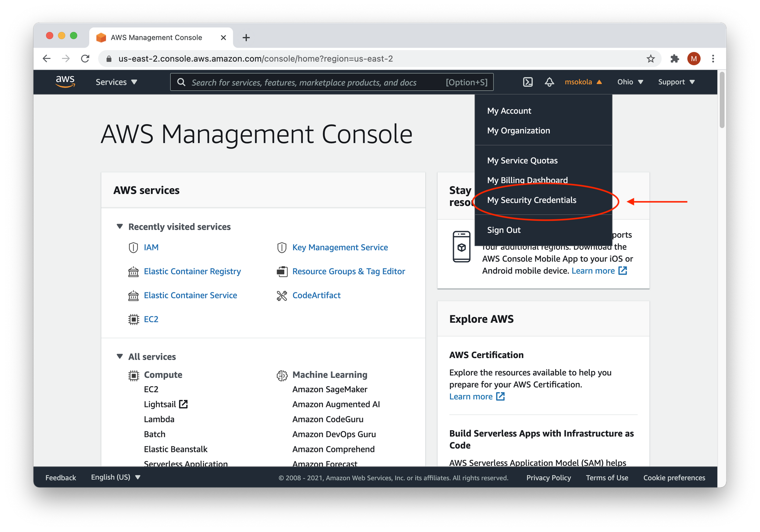
Task: Select My Service Quotas from the menu
Action: point(522,161)
